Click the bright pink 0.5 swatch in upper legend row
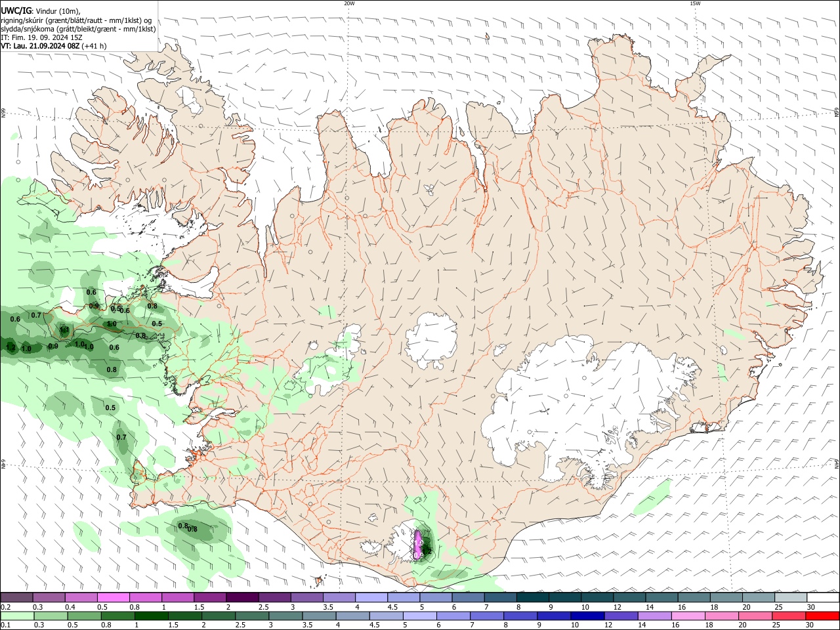The image size is (840, 630). tap(113, 598)
